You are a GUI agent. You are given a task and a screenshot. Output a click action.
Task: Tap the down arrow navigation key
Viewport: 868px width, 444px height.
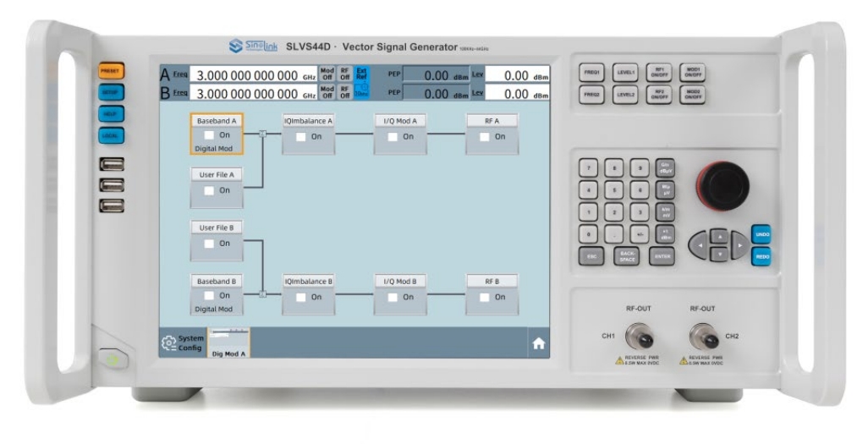pos(719,254)
